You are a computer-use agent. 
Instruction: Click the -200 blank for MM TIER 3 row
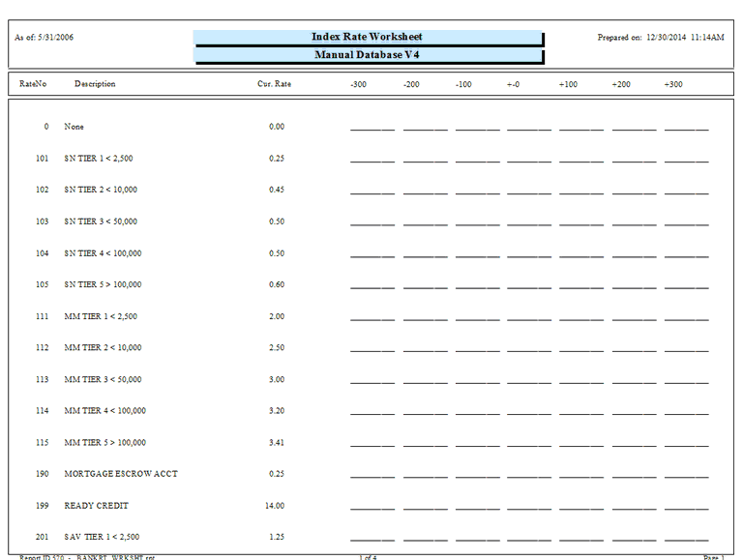click(x=425, y=381)
